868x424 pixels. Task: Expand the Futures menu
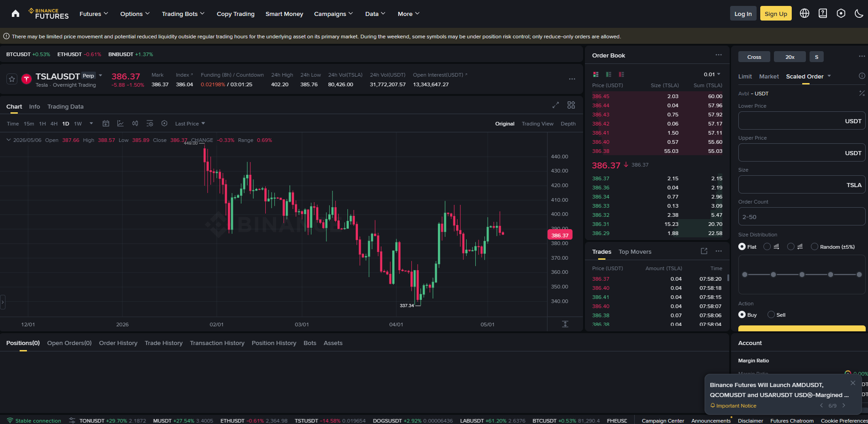click(x=94, y=14)
